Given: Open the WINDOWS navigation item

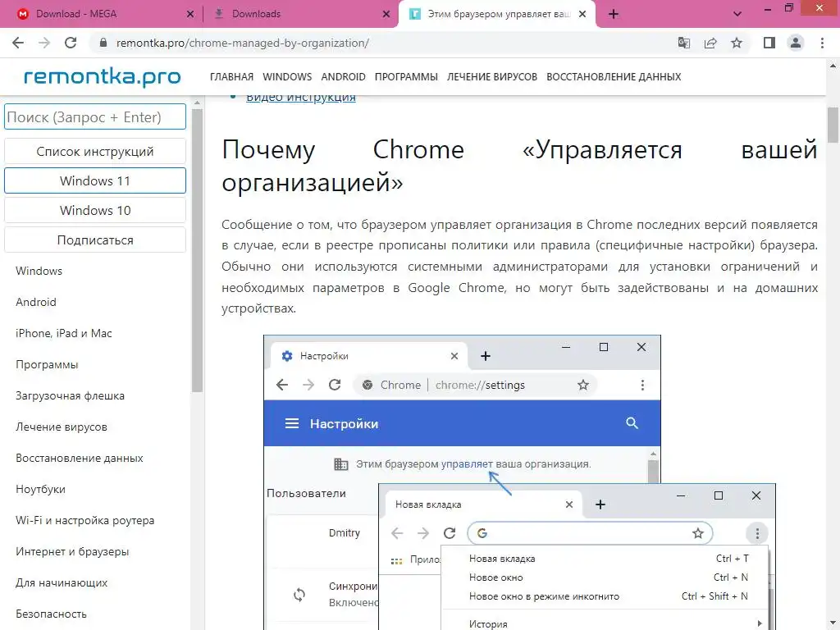Looking at the screenshot, I should 287,76.
